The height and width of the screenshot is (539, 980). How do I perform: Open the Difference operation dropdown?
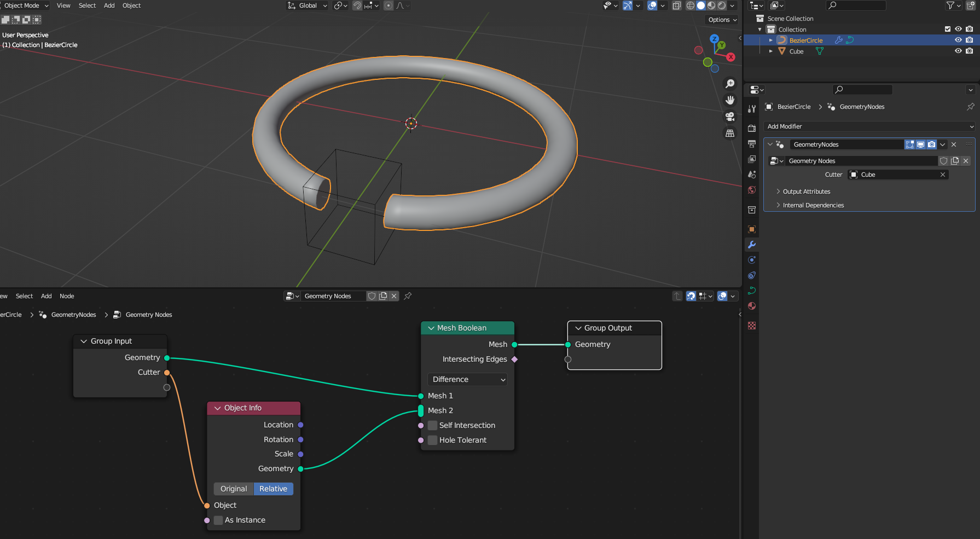tap(467, 379)
